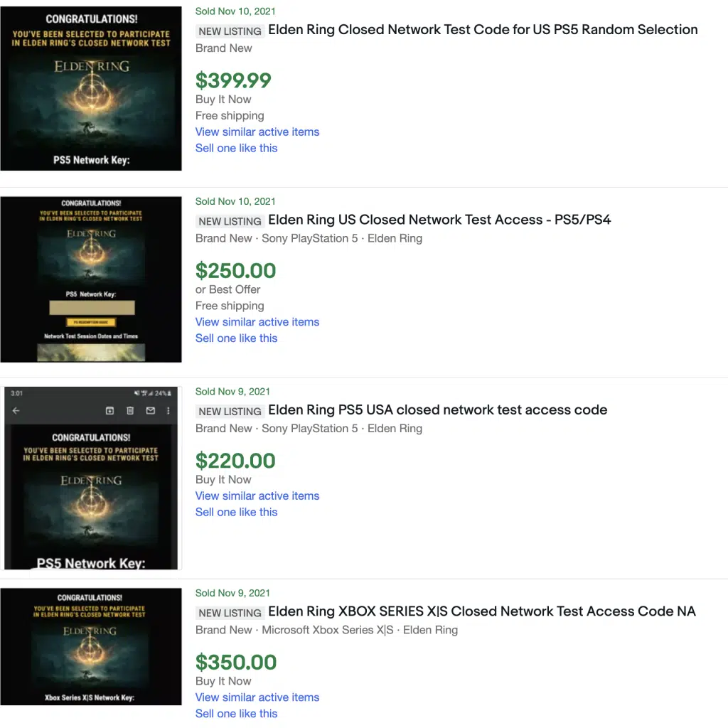The width and height of the screenshot is (728, 728).
Task: Click 'View similar active items' under the $399.99 listing
Action: coord(257,132)
